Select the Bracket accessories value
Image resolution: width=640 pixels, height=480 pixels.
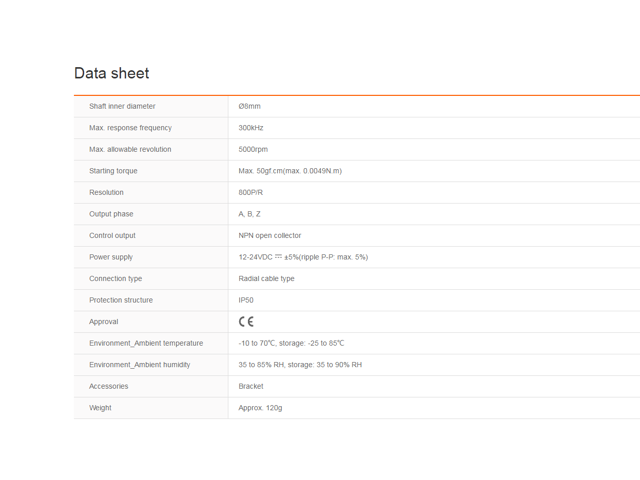pyautogui.click(x=251, y=386)
